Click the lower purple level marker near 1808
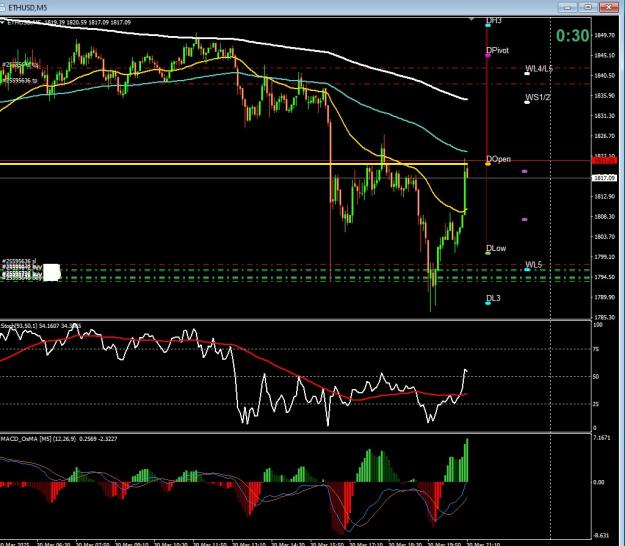 (525, 220)
